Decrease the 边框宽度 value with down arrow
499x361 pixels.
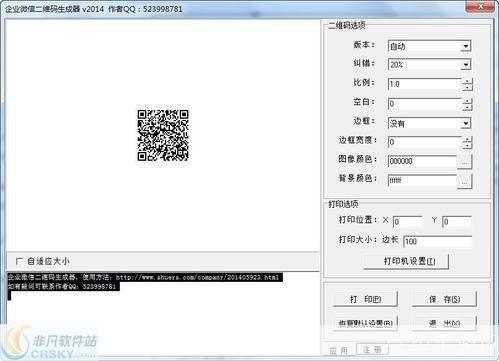(468, 146)
